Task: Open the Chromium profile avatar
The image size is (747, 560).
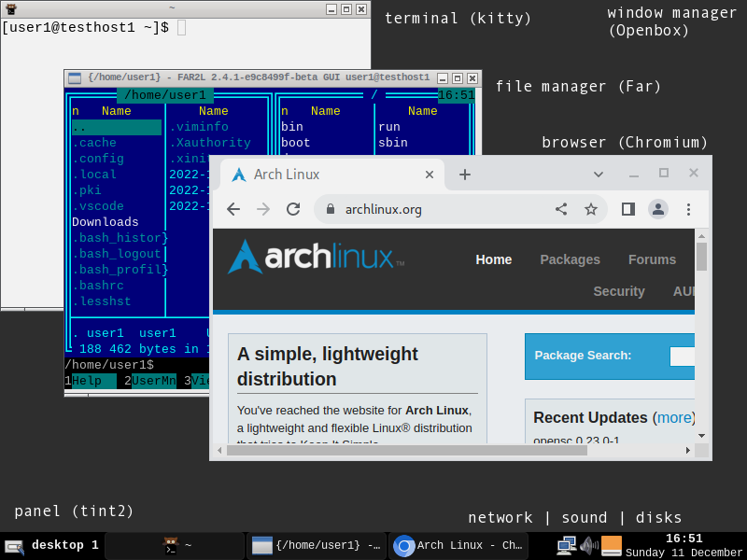Action: pyautogui.click(x=658, y=209)
